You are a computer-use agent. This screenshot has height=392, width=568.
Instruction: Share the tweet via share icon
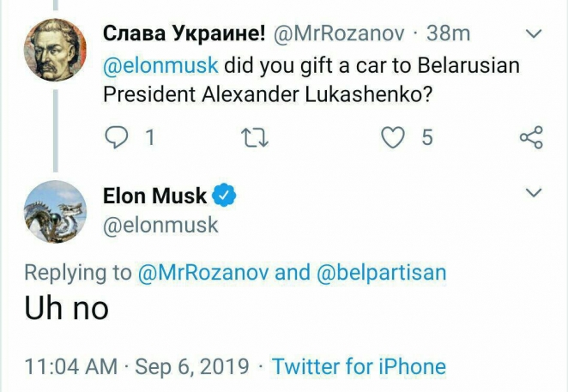pyautogui.click(x=531, y=137)
